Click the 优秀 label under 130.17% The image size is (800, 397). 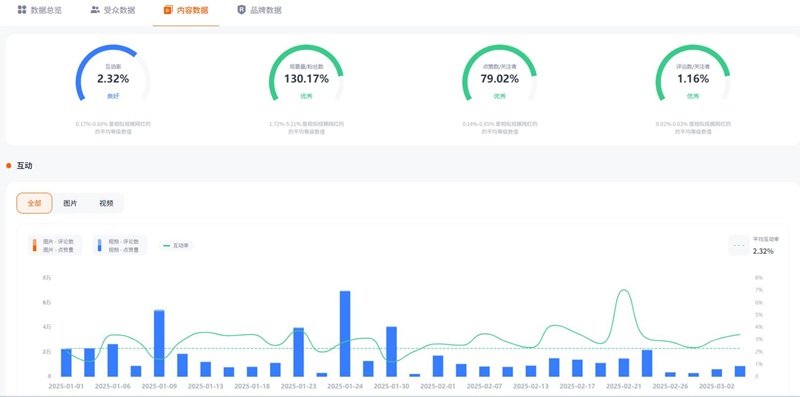(306, 96)
